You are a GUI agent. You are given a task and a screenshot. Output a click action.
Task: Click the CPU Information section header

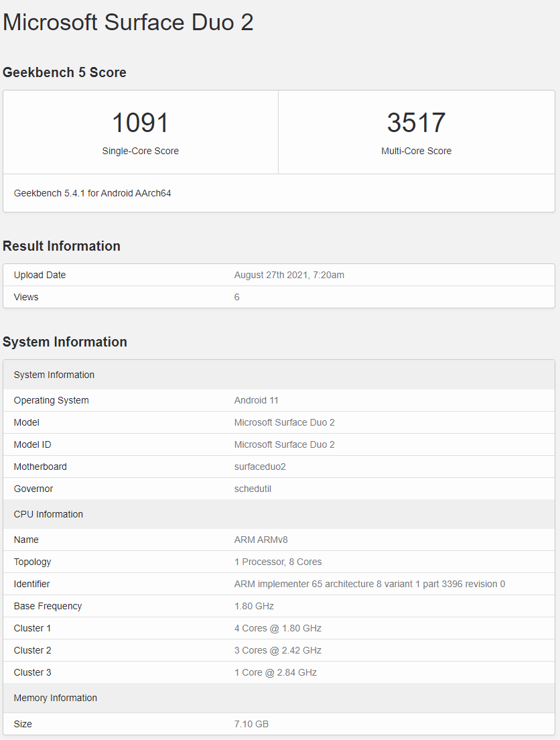(48, 514)
